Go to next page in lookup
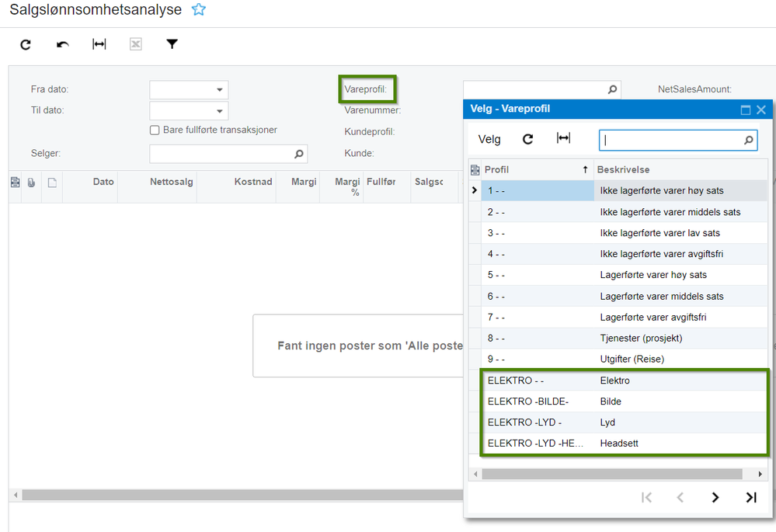776x532 pixels. pos(715,497)
